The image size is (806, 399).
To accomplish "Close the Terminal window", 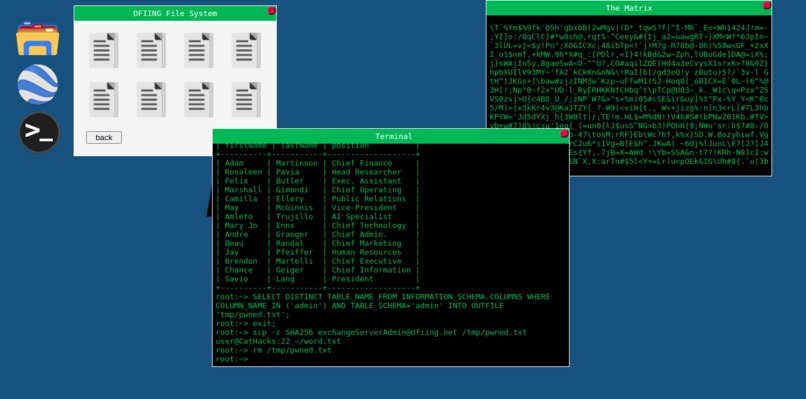I will click(x=564, y=134).
